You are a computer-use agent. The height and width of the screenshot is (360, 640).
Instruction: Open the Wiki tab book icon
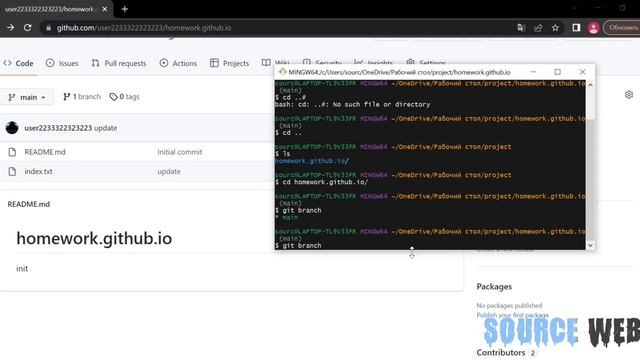266,63
